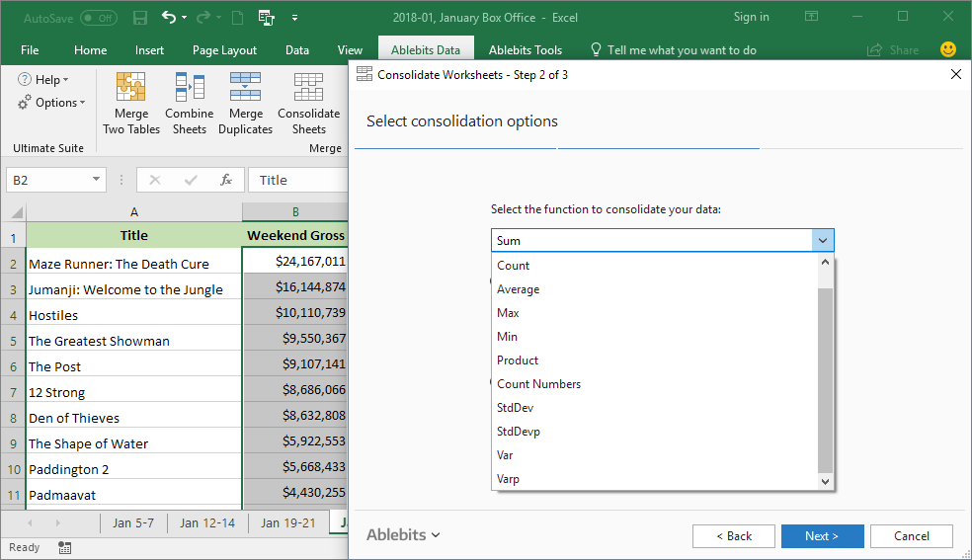
Task: Click the print preview icon in quick access toolbar
Action: pyautogui.click(x=267, y=18)
